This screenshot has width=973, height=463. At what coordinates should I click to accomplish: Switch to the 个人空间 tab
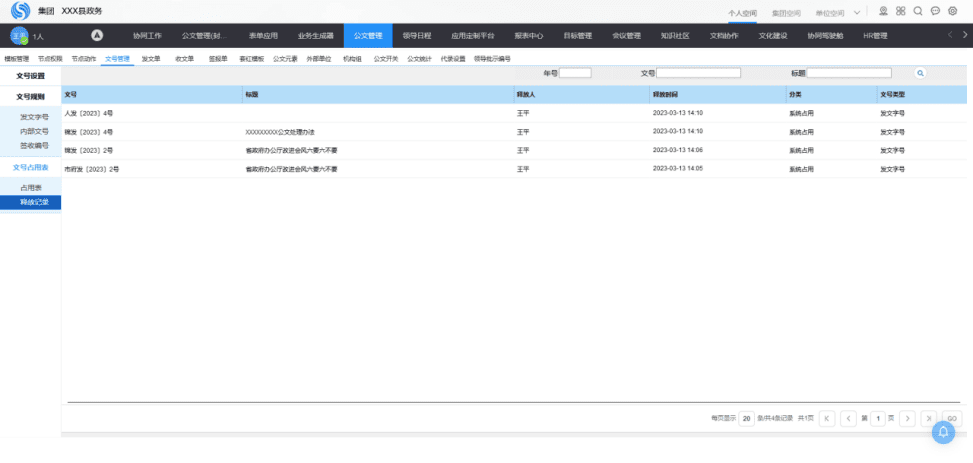(x=742, y=12)
